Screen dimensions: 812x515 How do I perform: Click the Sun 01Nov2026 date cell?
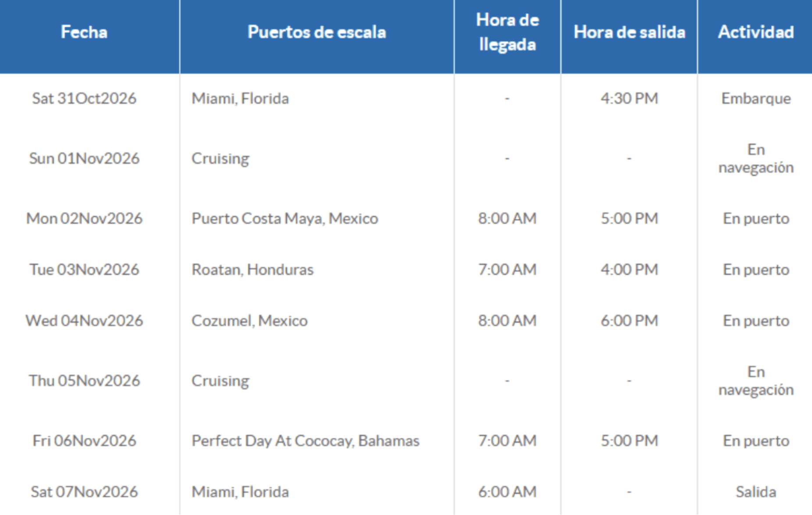pyautogui.click(x=84, y=158)
